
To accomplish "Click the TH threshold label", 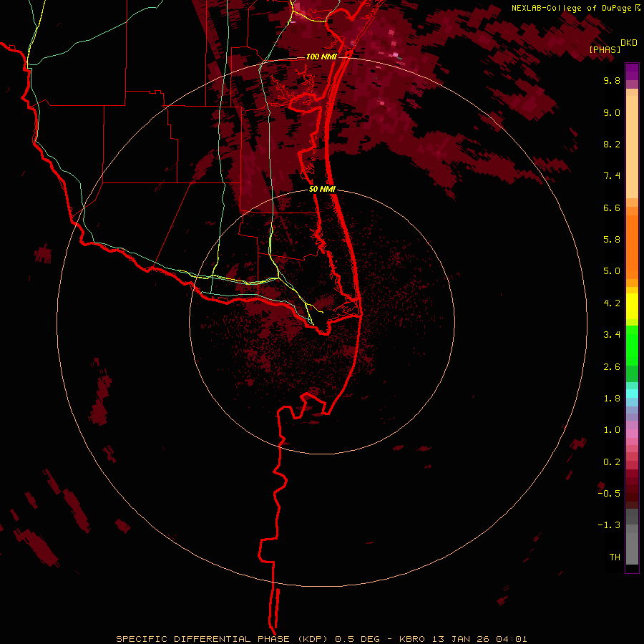I will tap(615, 557).
